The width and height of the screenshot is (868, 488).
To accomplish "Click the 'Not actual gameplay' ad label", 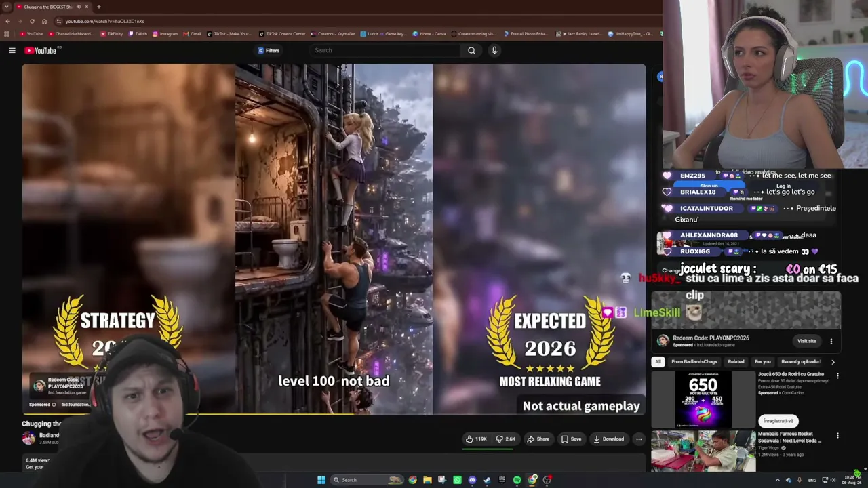I will (581, 406).
